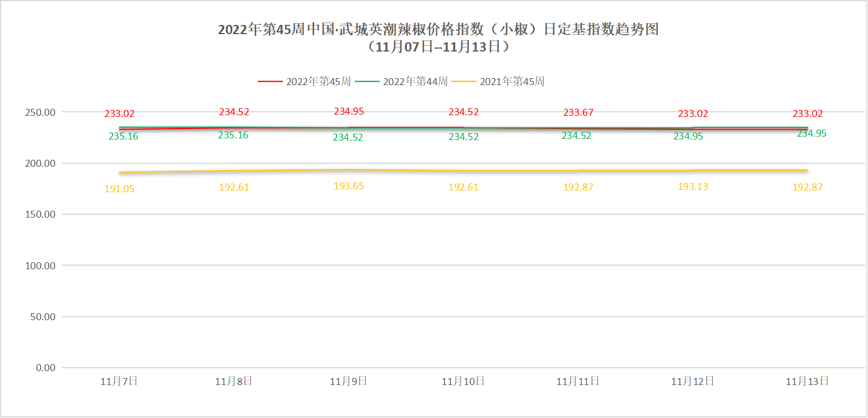
Task: Click the 11月13日 x-axis label
Action: (x=807, y=382)
